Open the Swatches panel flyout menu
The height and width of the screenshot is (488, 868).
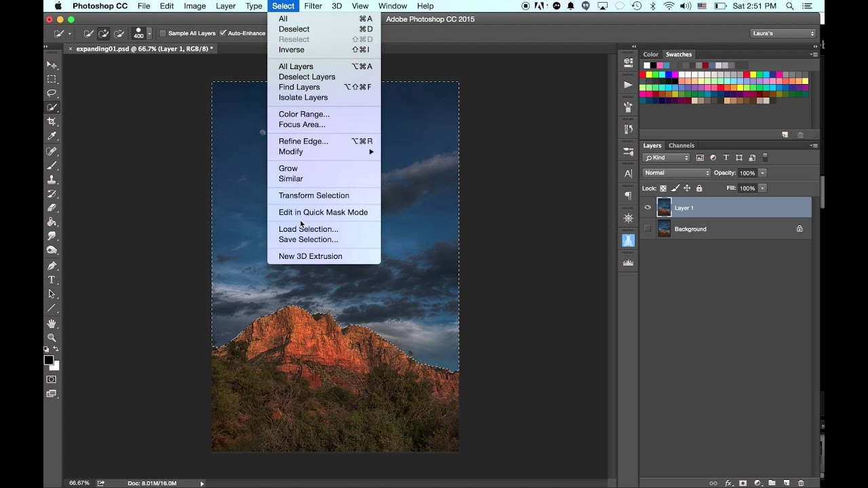click(814, 54)
